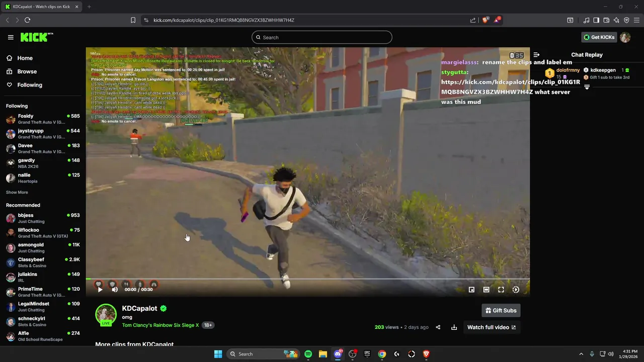Toggle theater mode in player
644x362 pixels.
(x=486, y=290)
